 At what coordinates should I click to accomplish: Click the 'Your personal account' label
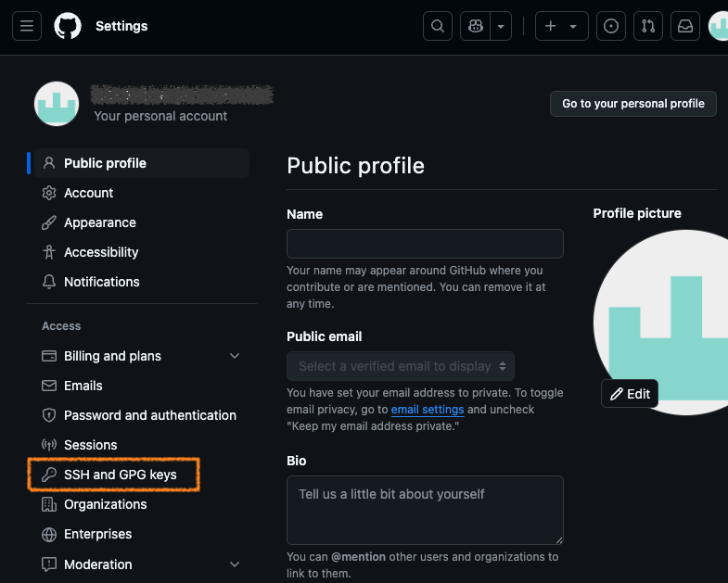coord(160,116)
